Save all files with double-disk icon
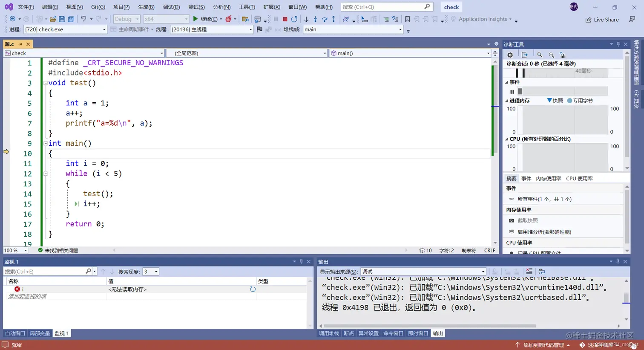The image size is (644, 350). tap(71, 19)
